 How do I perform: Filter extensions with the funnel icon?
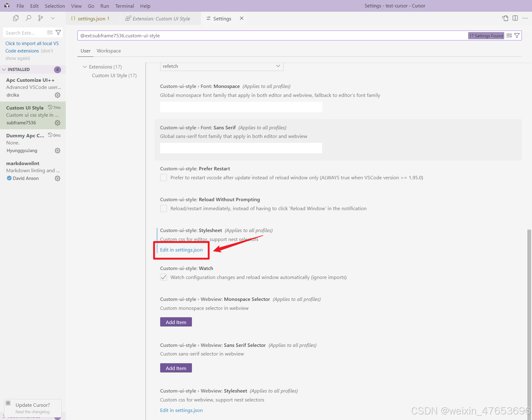click(58, 33)
